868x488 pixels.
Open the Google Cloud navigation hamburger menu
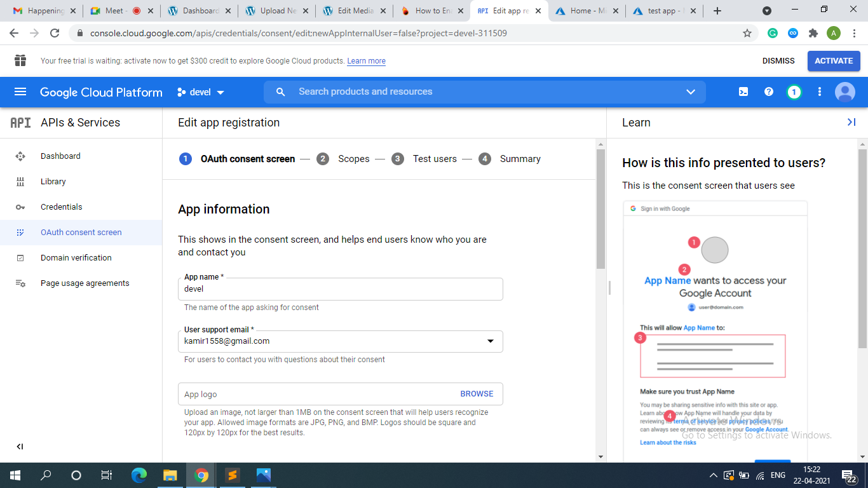[20, 92]
